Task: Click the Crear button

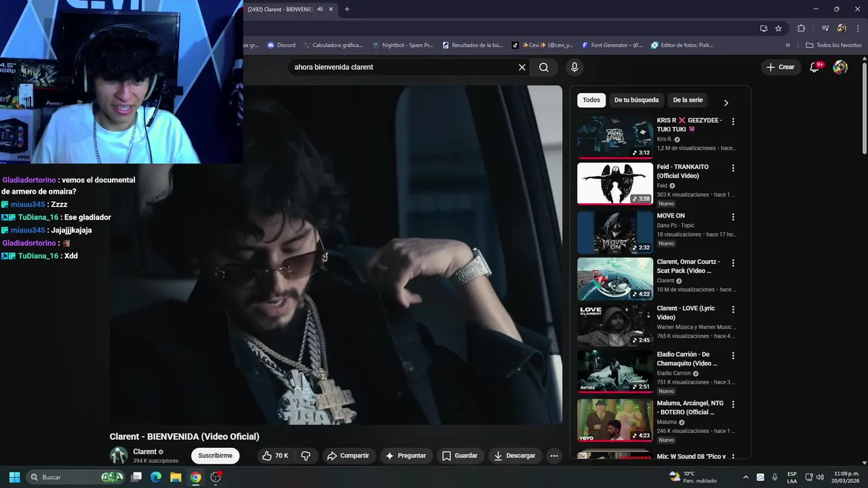Action: click(780, 67)
